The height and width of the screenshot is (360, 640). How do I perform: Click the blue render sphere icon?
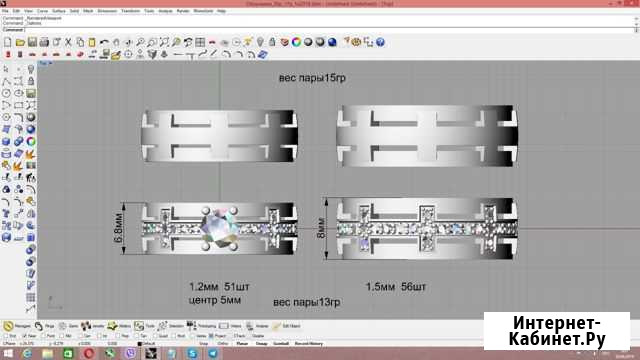[332, 42]
